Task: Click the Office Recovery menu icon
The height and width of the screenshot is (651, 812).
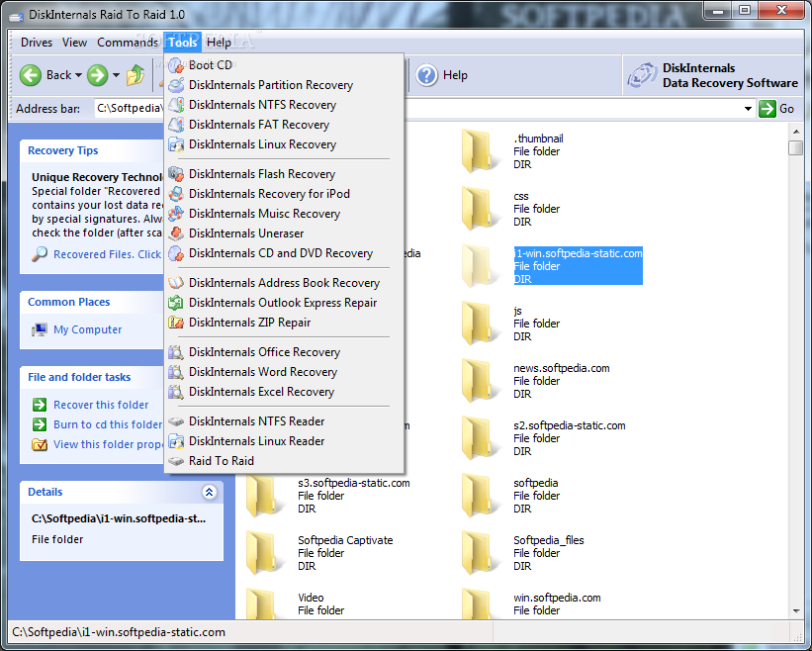Action: (176, 352)
